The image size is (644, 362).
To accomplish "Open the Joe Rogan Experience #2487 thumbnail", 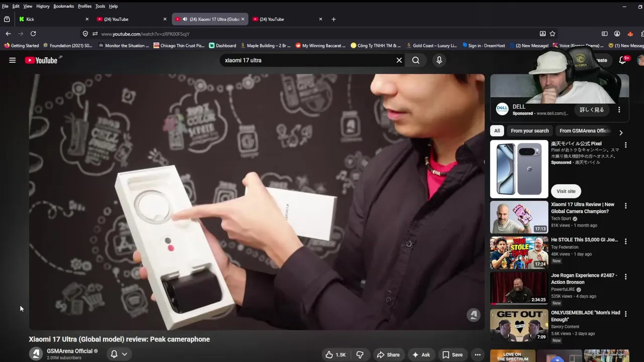I will [x=519, y=288].
